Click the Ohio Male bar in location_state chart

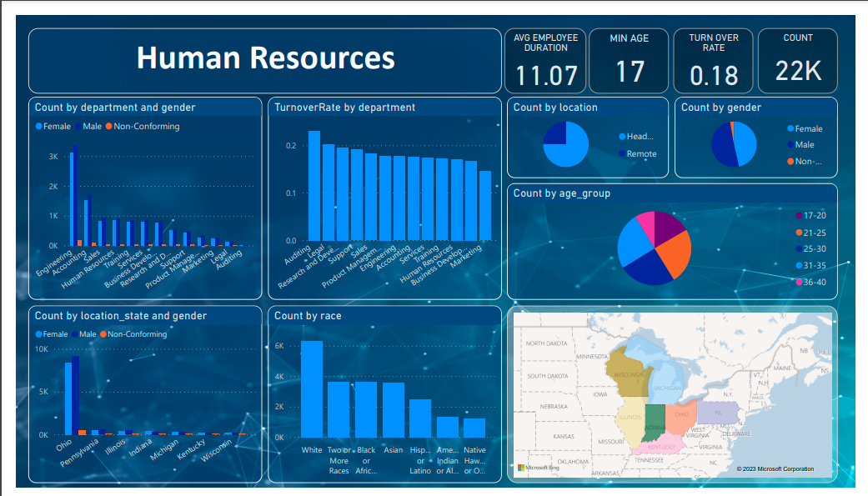[75, 395]
